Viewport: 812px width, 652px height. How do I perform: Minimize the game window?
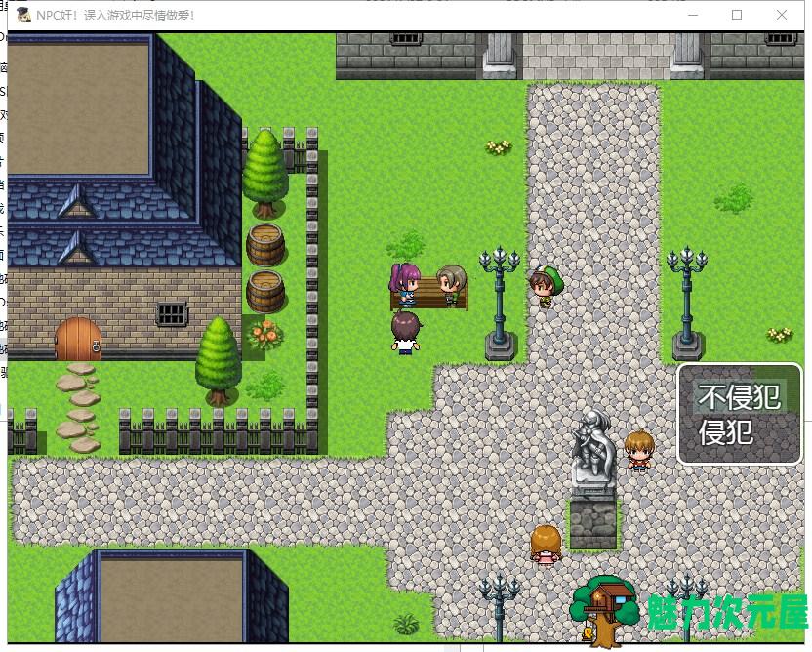pos(693,15)
